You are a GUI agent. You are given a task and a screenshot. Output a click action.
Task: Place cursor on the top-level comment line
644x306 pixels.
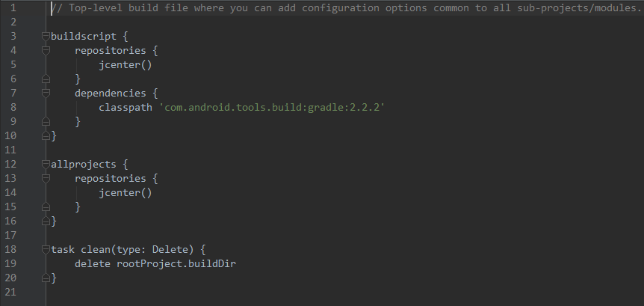(x=347, y=7)
